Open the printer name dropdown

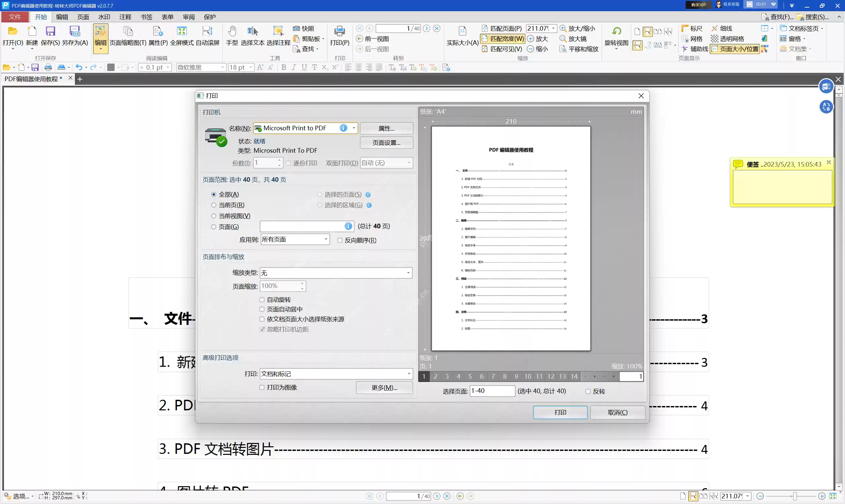(x=354, y=128)
